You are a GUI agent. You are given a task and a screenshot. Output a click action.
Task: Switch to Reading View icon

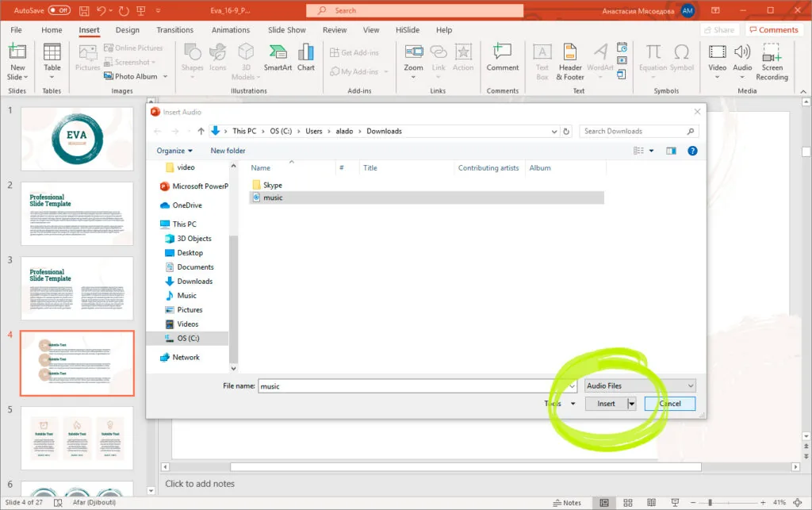point(652,503)
